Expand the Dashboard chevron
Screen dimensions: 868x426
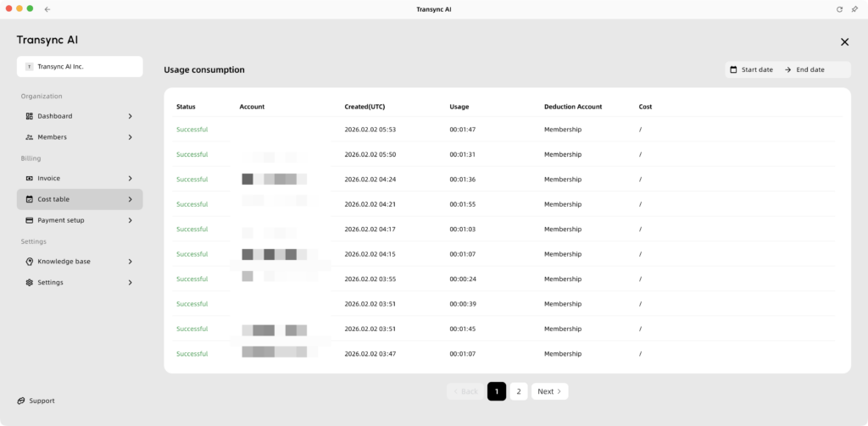[130, 116]
